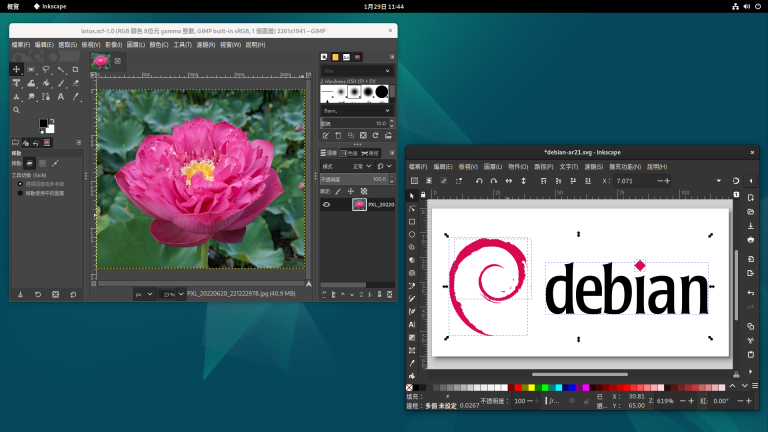Viewport: 768px width, 432px height.
Task: Select Inkscape's Rectangle tool
Action: pos(412,222)
